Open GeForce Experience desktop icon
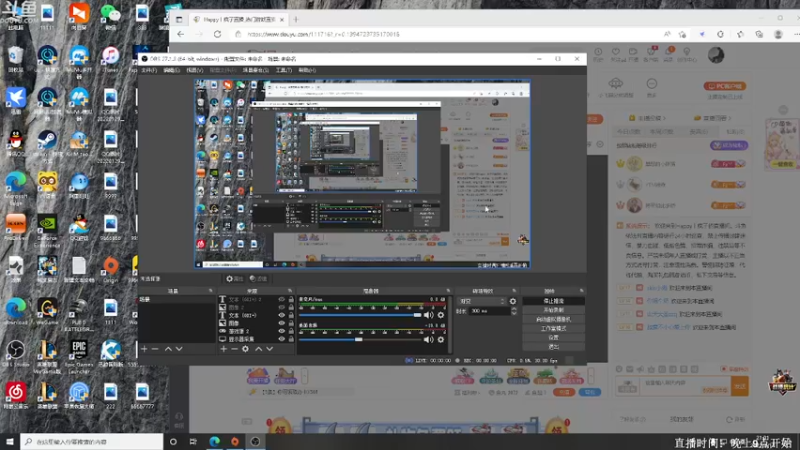Viewport: 800px width, 450px height. [47, 224]
